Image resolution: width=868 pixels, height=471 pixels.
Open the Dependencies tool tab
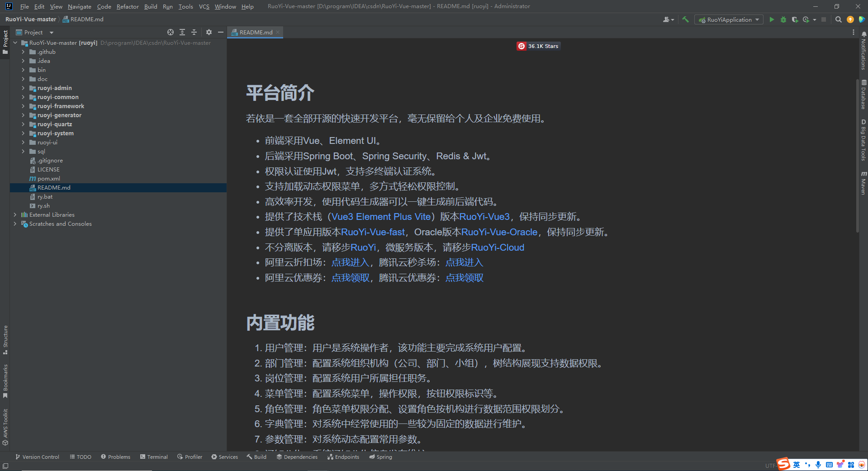pyautogui.click(x=297, y=457)
